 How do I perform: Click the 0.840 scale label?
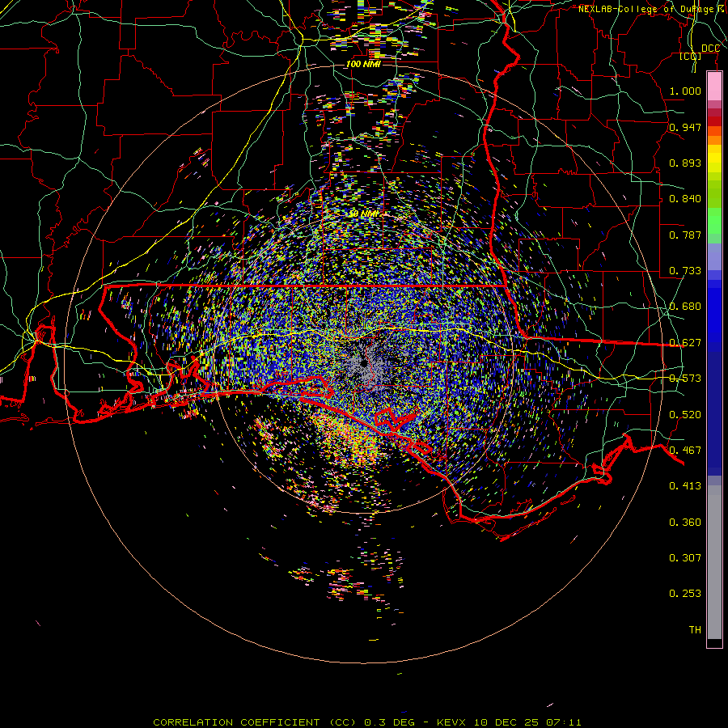[x=685, y=199]
